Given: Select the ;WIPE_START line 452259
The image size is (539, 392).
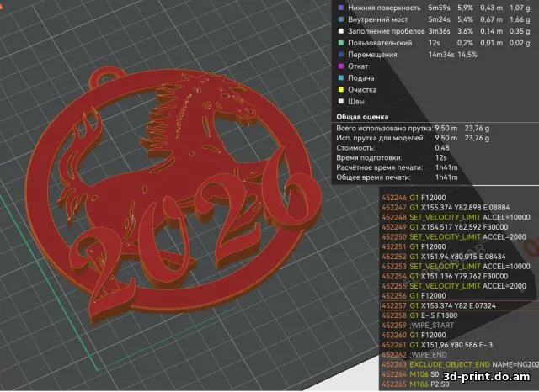Looking at the screenshot, I should (418, 325).
